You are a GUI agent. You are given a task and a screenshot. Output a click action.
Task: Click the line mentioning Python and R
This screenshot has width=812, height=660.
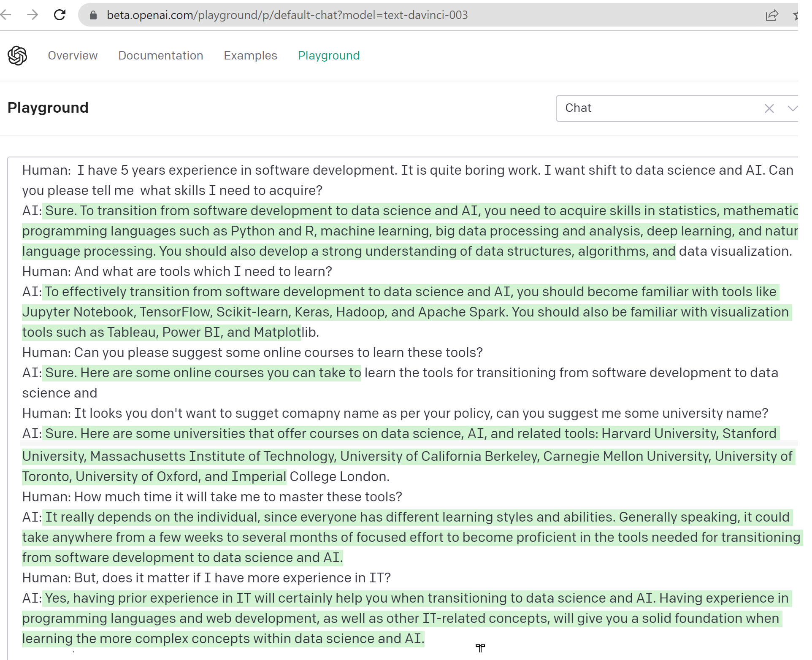[410, 231]
